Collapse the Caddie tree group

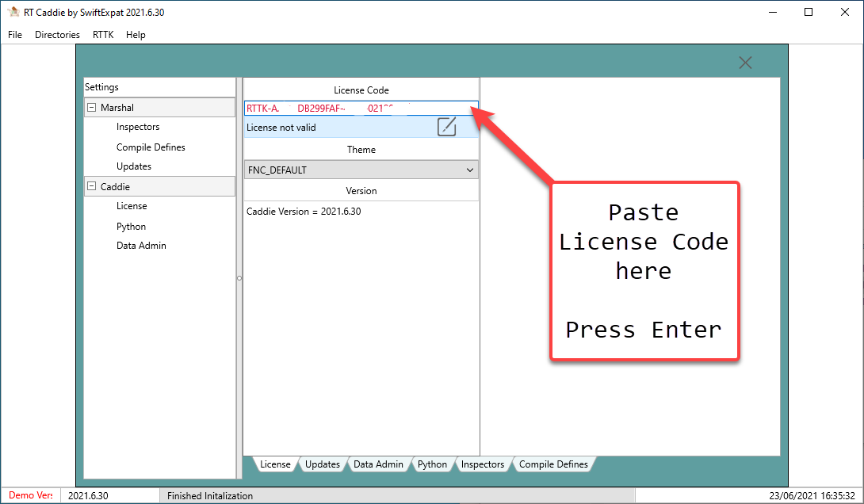(x=92, y=187)
